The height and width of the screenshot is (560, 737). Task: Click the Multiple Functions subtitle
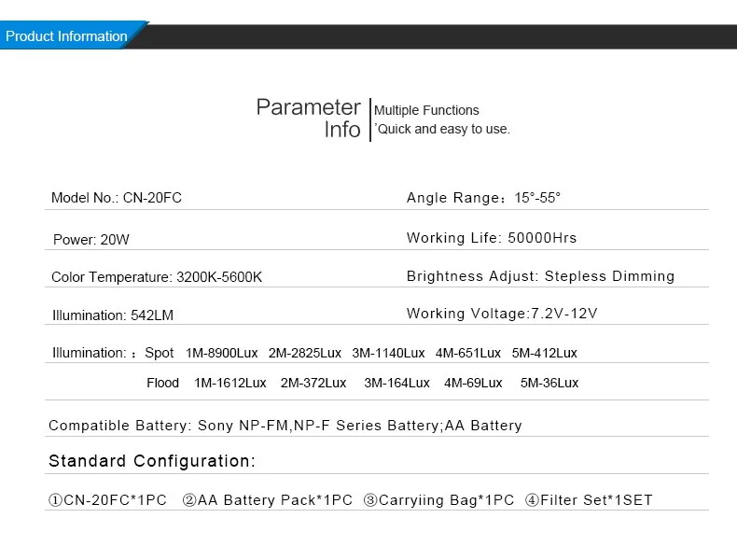tap(426, 110)
